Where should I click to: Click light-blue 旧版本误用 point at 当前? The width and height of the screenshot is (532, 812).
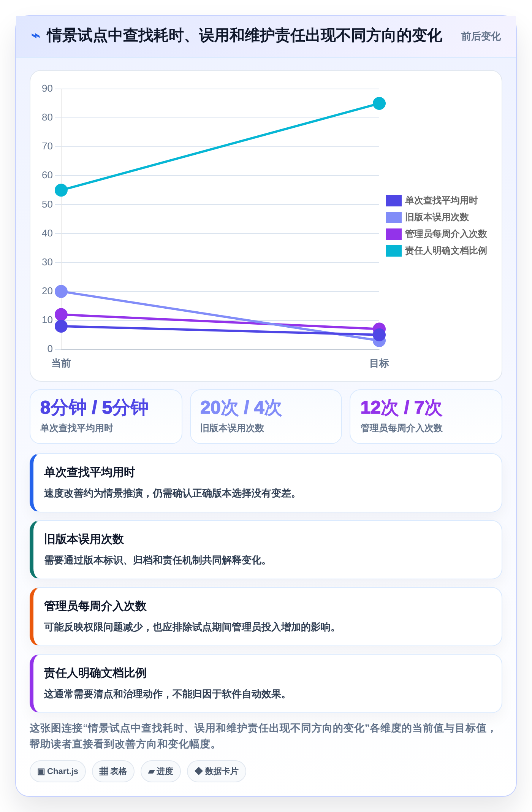click(x=61, y=292)
